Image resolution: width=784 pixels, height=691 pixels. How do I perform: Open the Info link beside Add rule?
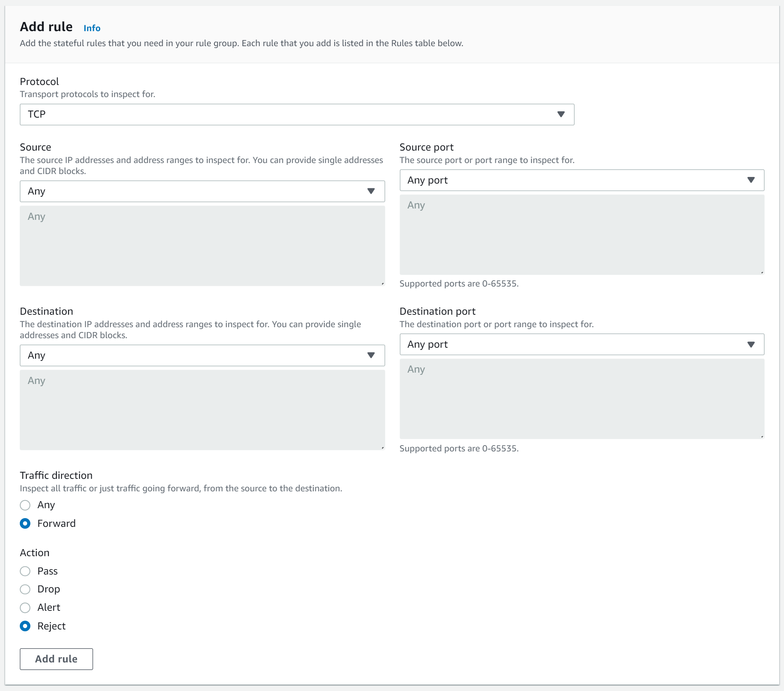(x=92, y=28)
